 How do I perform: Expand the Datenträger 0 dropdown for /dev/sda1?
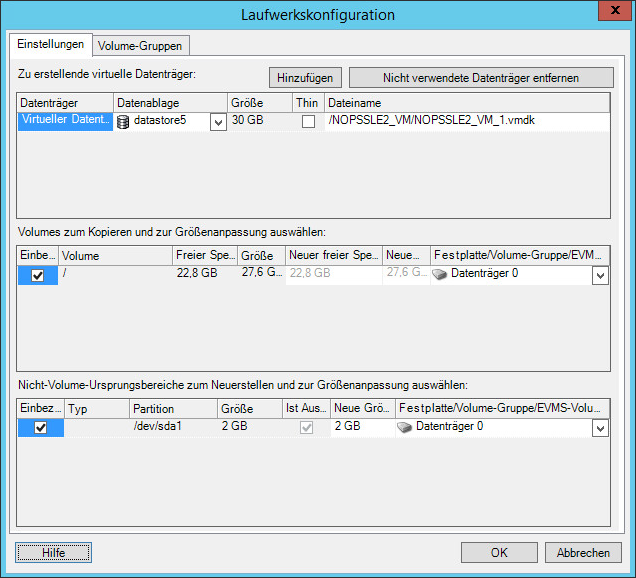point(599,428)
